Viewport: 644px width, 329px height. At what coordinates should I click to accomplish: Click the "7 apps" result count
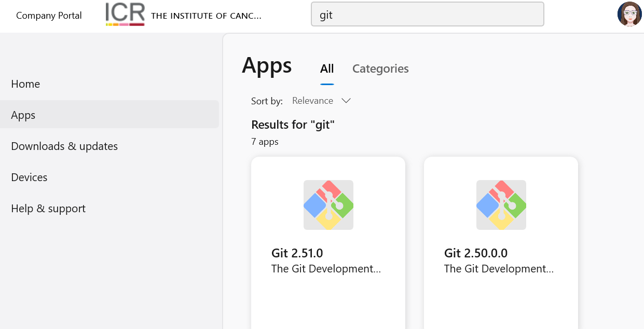[x=265, y=142]
